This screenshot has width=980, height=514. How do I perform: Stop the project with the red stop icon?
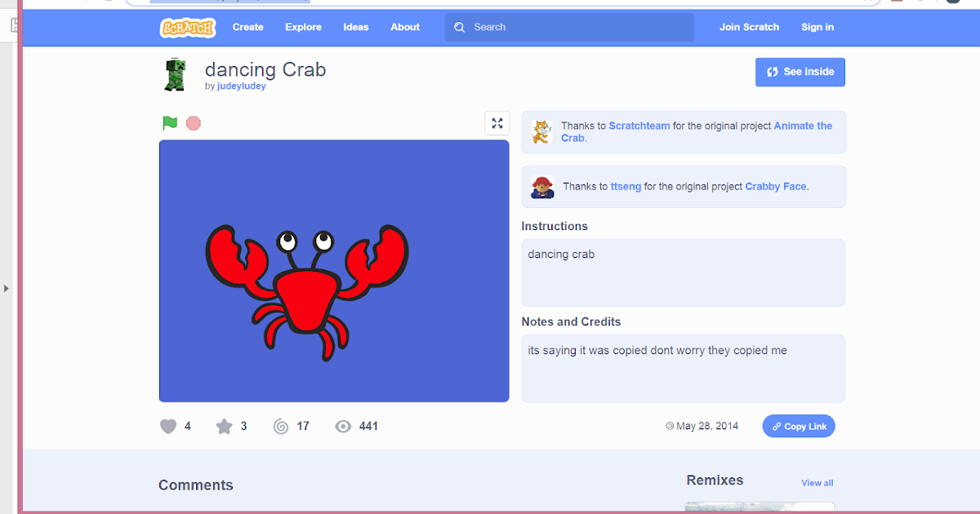[193, 122]
